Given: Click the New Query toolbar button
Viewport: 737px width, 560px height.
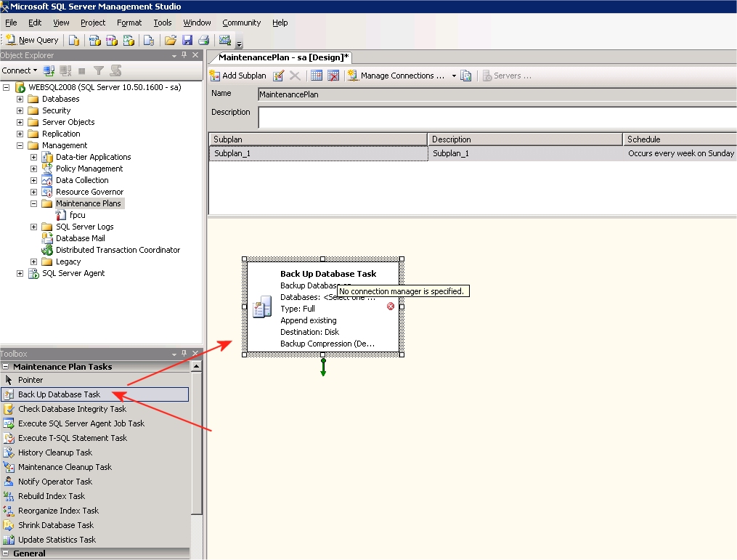Looking at the screenshot, I should [32, 40].
